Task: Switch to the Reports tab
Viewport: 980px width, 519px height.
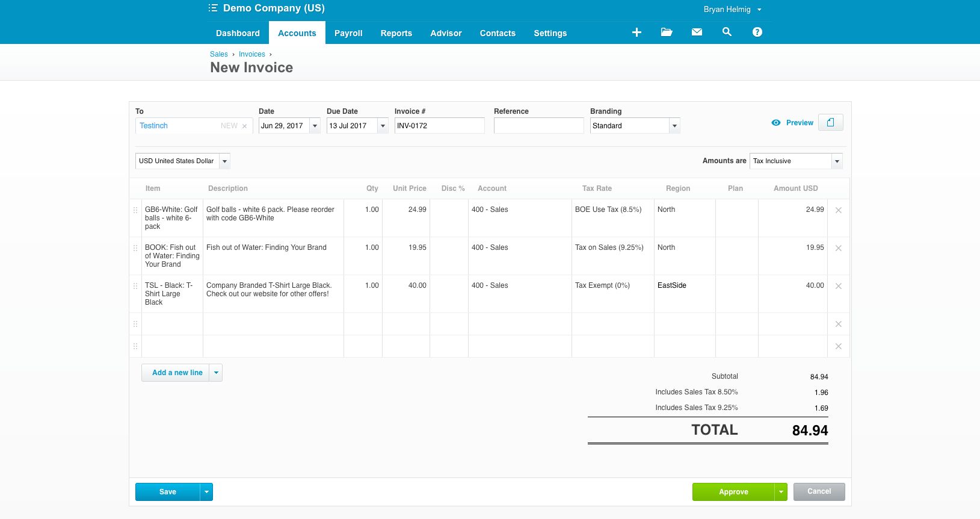Action: tap(396, 33)
